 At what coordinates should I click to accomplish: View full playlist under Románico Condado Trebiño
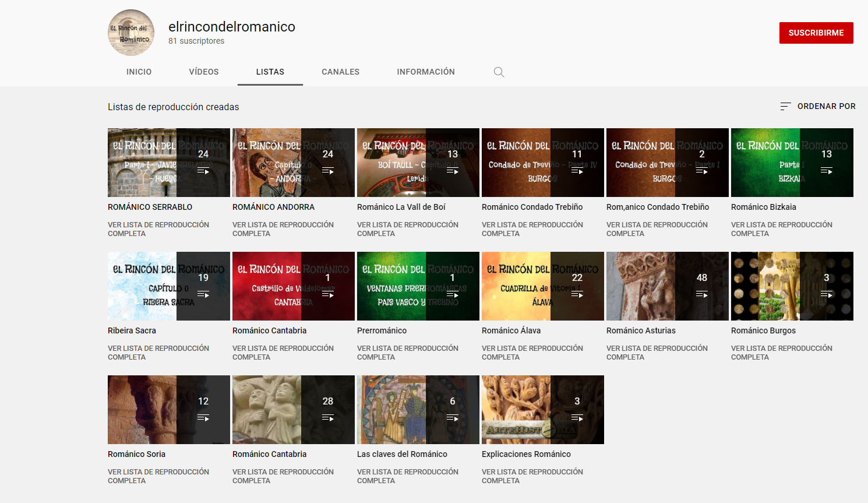click(x=532, y=229)
